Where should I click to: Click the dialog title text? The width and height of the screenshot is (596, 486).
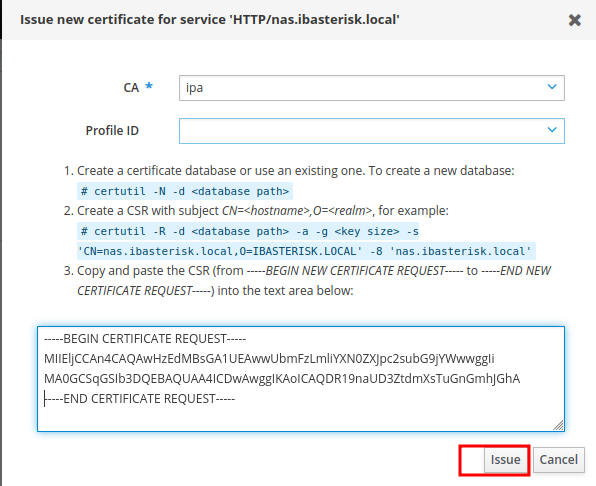point(210,19)
